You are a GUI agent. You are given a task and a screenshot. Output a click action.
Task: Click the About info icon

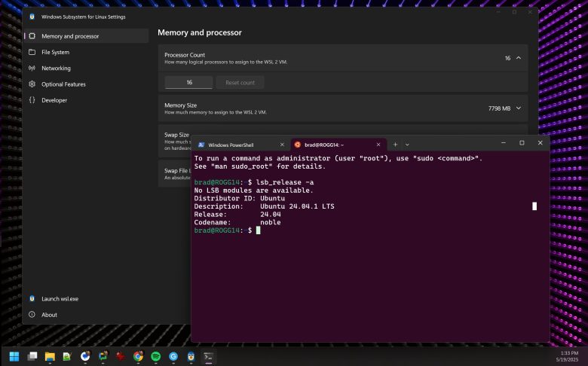coord(32,315)
